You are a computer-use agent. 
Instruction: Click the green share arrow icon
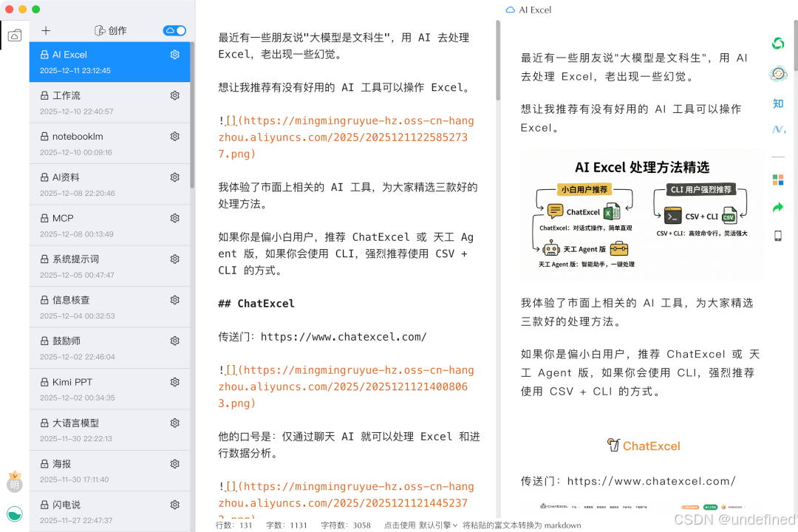(777, 207)
